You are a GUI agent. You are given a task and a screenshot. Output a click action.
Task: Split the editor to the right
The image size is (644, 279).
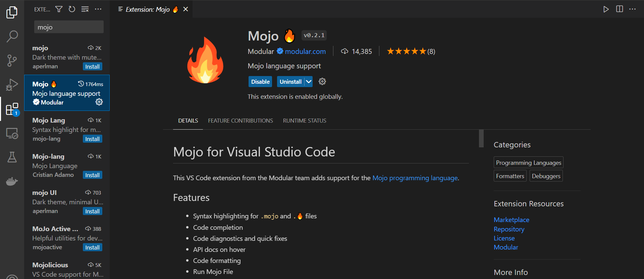[620, 9]
